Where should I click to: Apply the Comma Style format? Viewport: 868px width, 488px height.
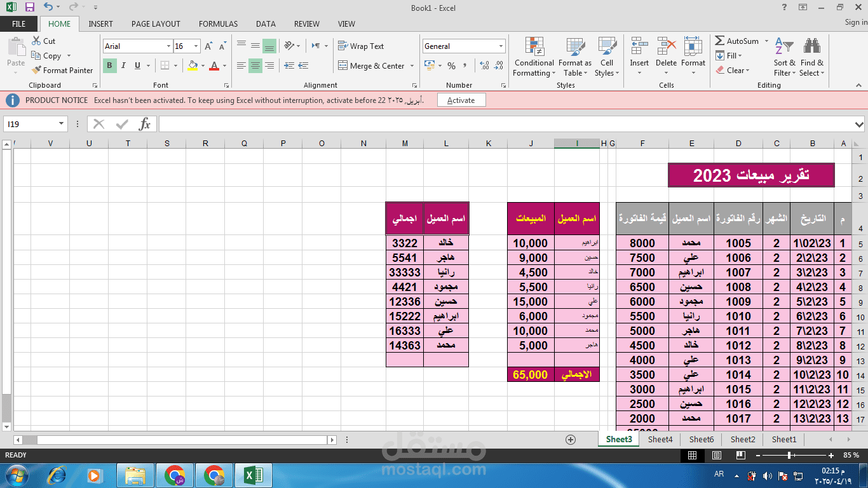(x=465, y=65)
